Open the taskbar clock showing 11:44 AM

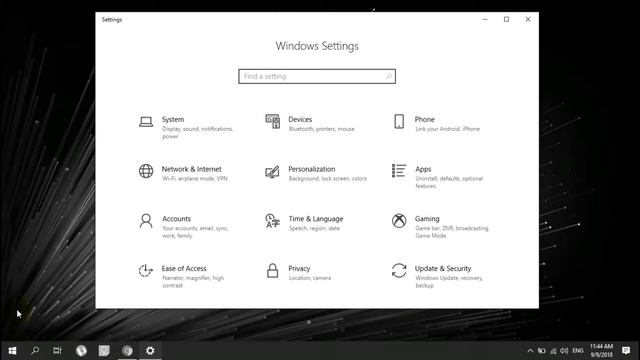[601, 351]
